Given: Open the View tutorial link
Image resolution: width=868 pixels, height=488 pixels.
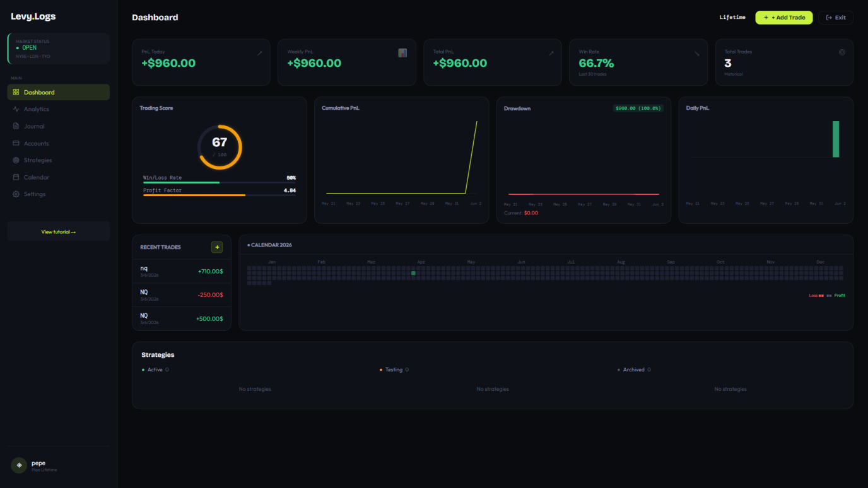Looking at the screenshot, I should pos(58,232).
